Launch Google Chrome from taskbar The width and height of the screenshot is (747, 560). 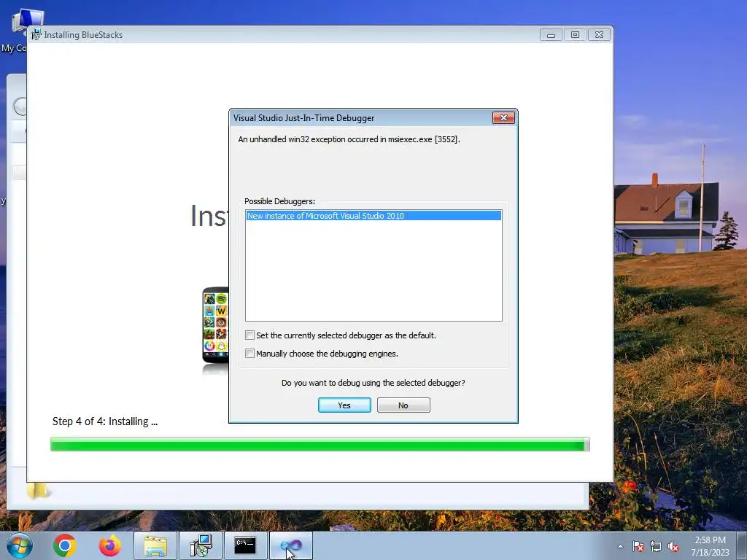click(65, 545)
